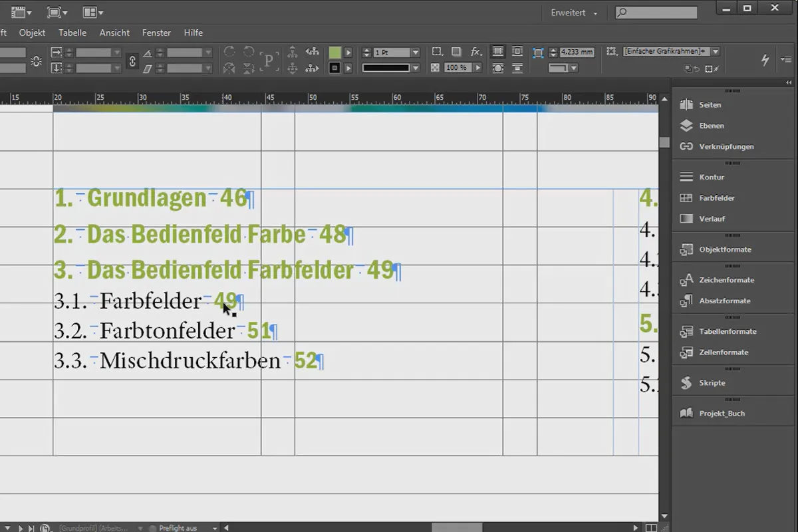
Task: Click flip horizontal icon
Action: 229,68
